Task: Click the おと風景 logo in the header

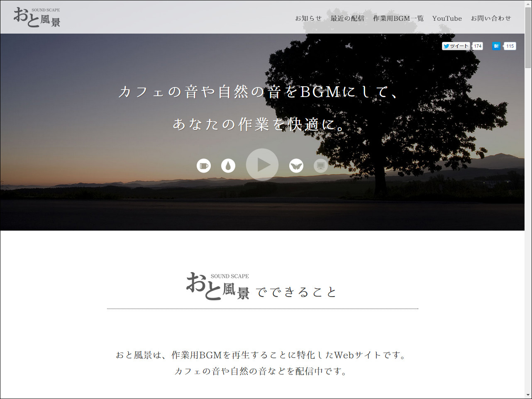Action: coord(37,17)
